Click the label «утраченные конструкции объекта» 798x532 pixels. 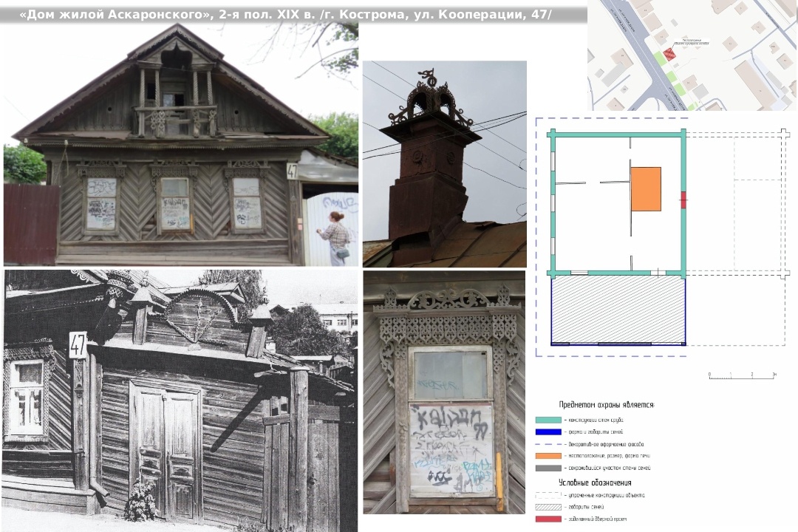pos(607,495)
